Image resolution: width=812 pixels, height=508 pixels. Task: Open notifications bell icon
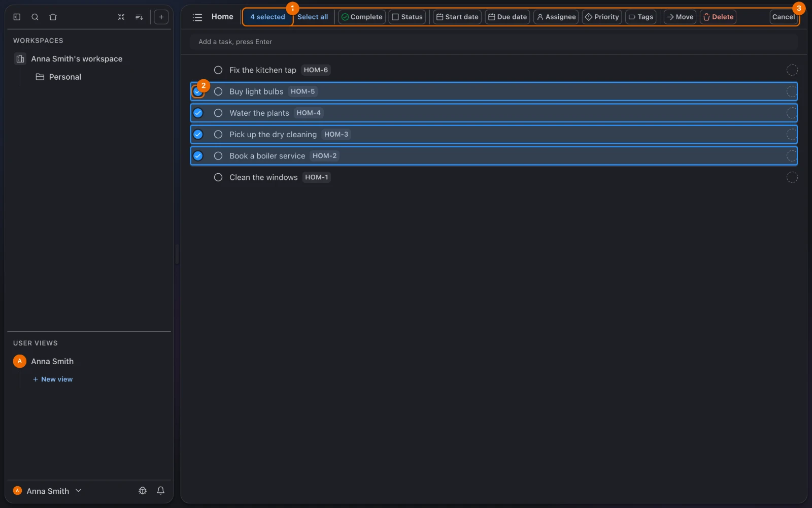point(160,491)
